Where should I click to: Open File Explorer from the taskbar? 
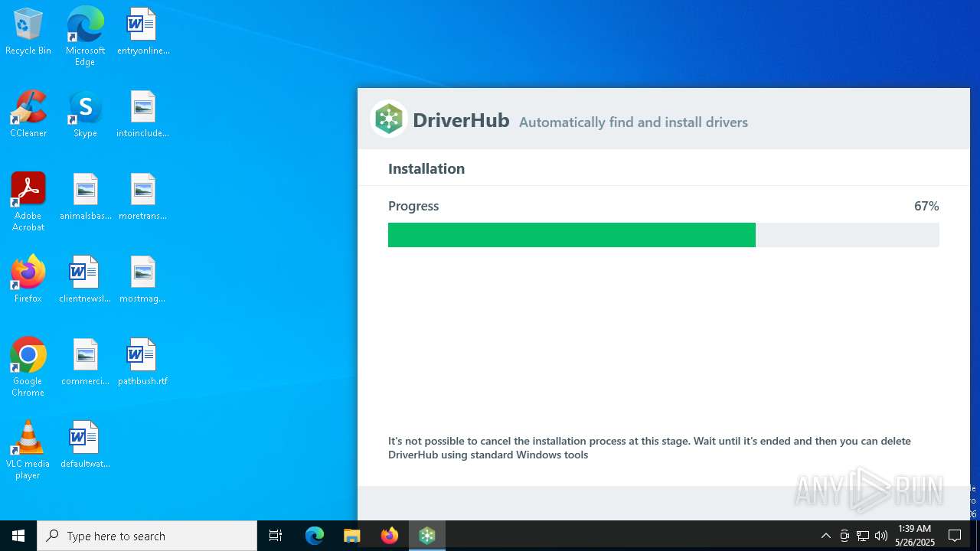coord(352,536)
